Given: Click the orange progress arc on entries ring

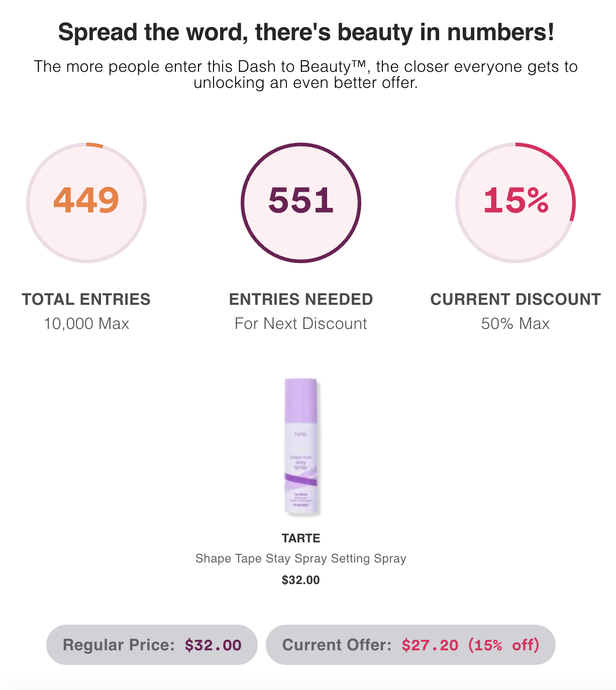Looking at the screenshot, I should 95,145.
